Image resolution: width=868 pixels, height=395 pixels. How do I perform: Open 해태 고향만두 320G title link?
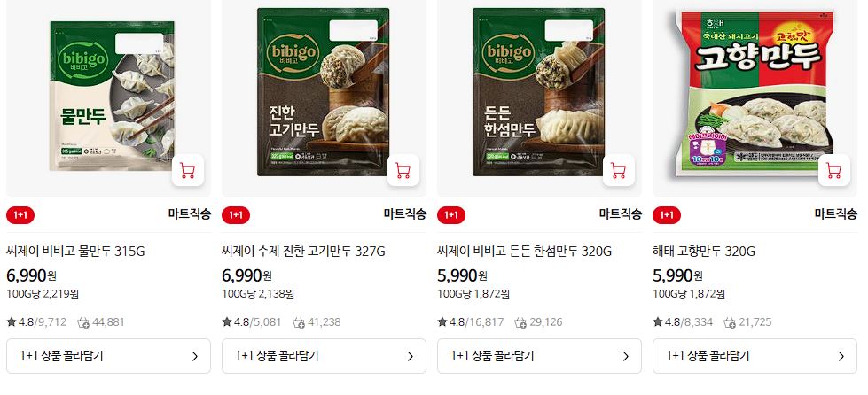(x=704, y=252)
